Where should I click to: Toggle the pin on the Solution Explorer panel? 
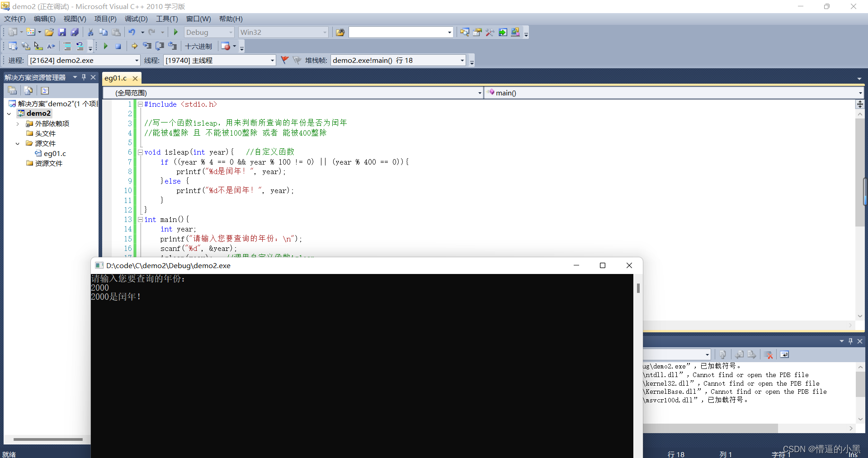[x=84, y=77]
